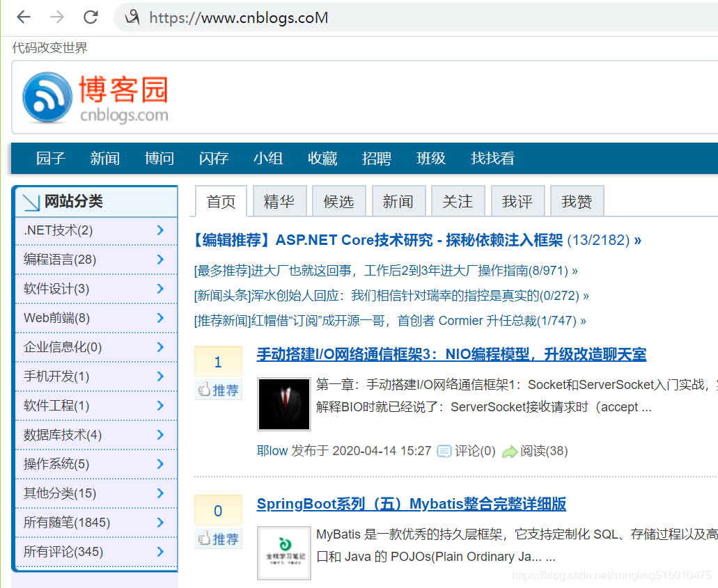
Task: Expand the .NET技术(2) category arrow
Action: tap(160, 230)
